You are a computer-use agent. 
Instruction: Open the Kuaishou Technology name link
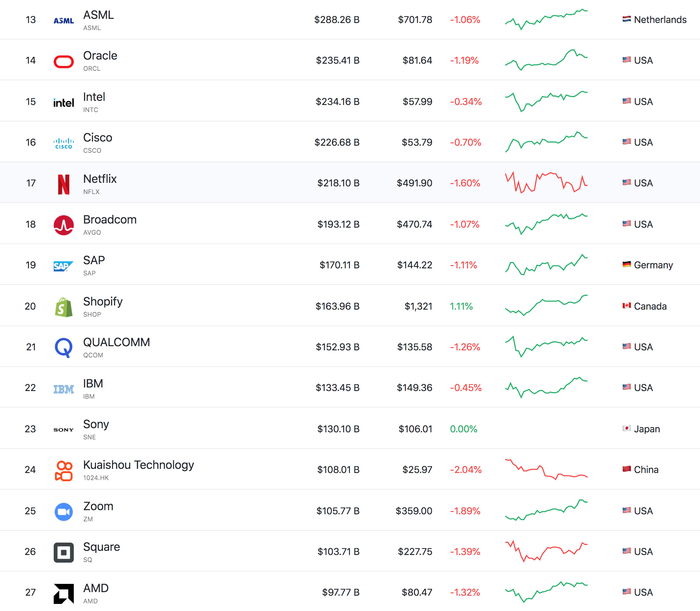138,465
